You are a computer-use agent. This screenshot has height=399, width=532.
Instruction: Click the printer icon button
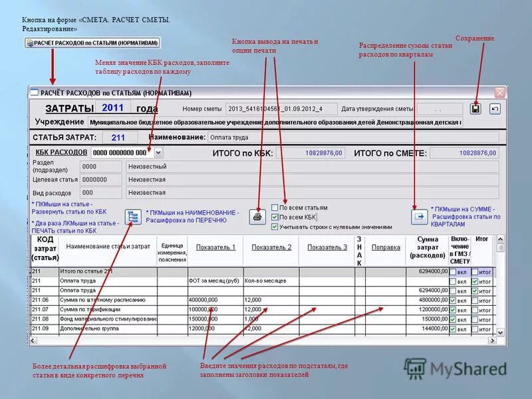(x=257, y=217)
